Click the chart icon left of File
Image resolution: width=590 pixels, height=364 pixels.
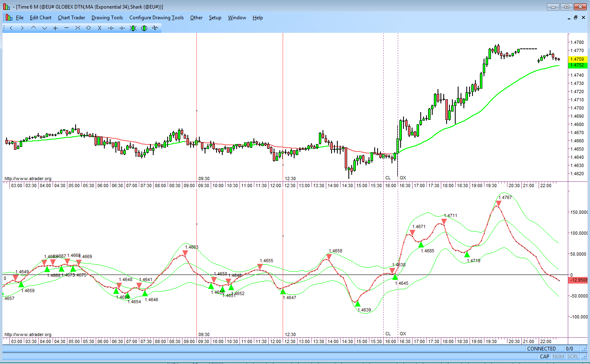point(9,18)
